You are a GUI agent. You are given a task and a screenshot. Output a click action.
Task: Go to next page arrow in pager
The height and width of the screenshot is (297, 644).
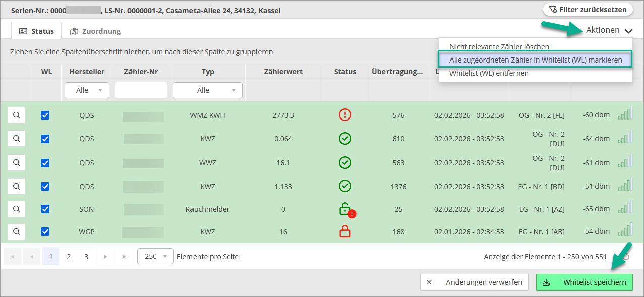tap(105, 257)
